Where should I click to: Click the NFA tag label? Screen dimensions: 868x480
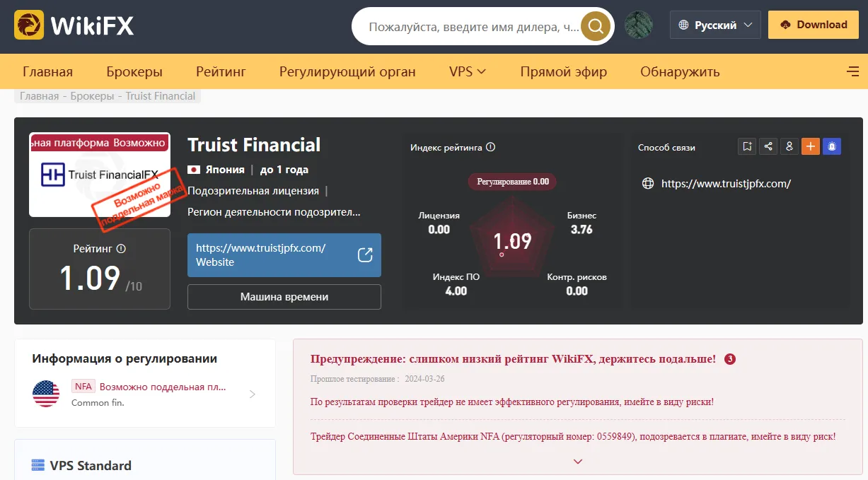point(83,387)
